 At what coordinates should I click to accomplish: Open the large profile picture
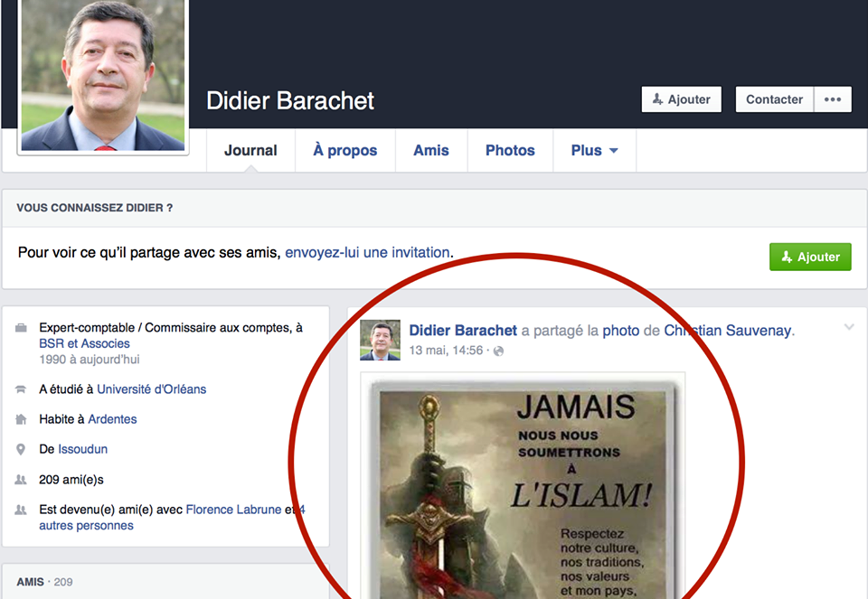coord(103,75)
